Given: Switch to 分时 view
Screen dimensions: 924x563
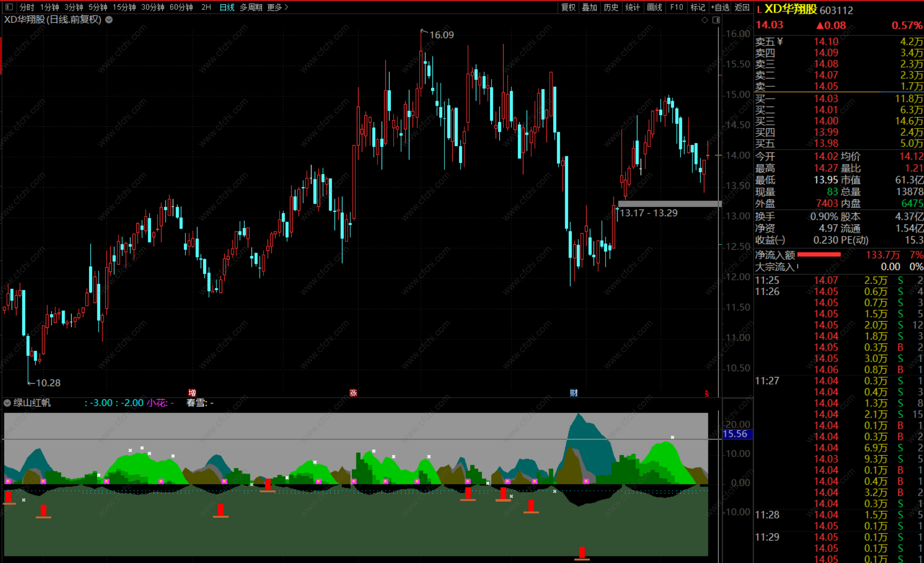Looking at the screenshot, I should (27, 7).
